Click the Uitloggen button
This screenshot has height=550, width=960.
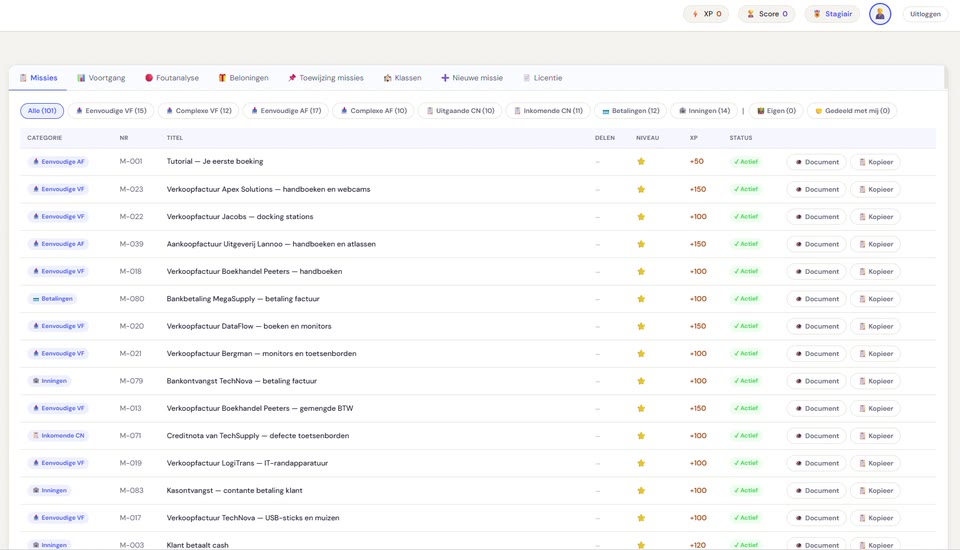925,14
